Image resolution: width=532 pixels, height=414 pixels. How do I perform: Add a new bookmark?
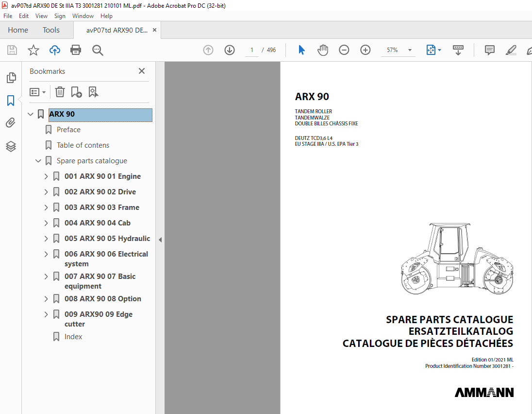pos(76,92)
